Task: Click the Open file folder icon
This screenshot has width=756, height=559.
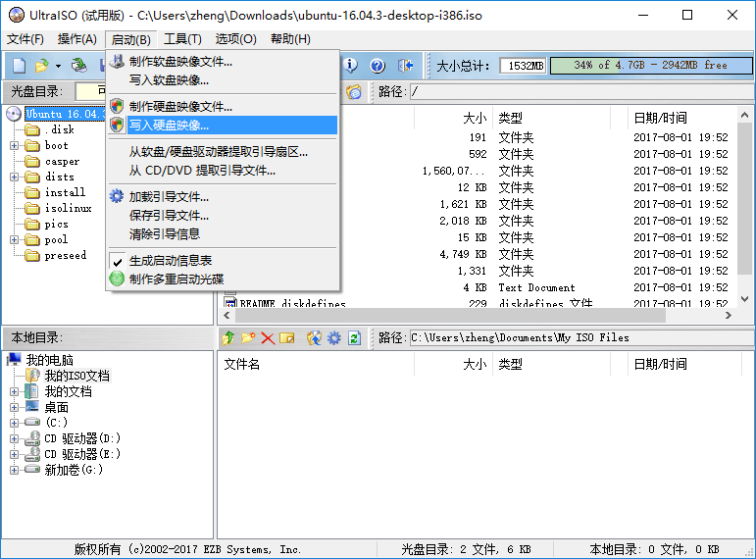Action: point(42,66)
